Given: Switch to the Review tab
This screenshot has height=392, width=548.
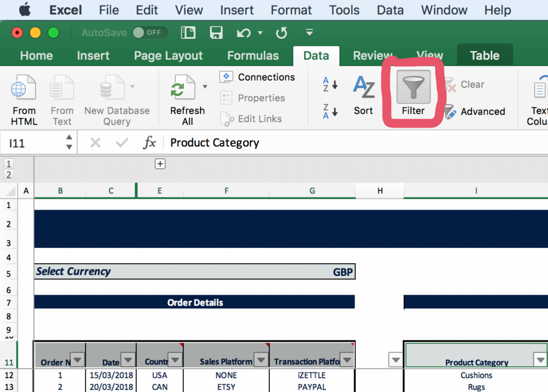Looking at the screenshot, I should [x=372, y=55].
